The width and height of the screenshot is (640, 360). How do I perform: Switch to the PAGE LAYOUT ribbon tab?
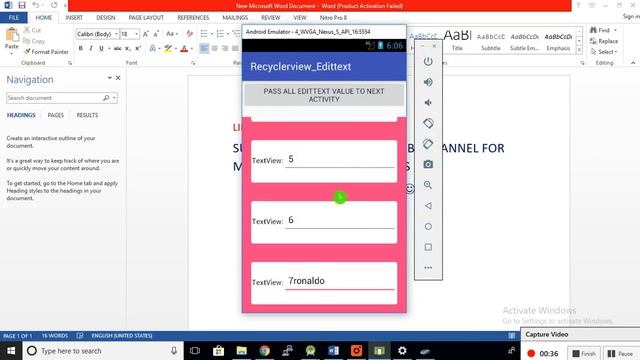[x=146, y=18]
